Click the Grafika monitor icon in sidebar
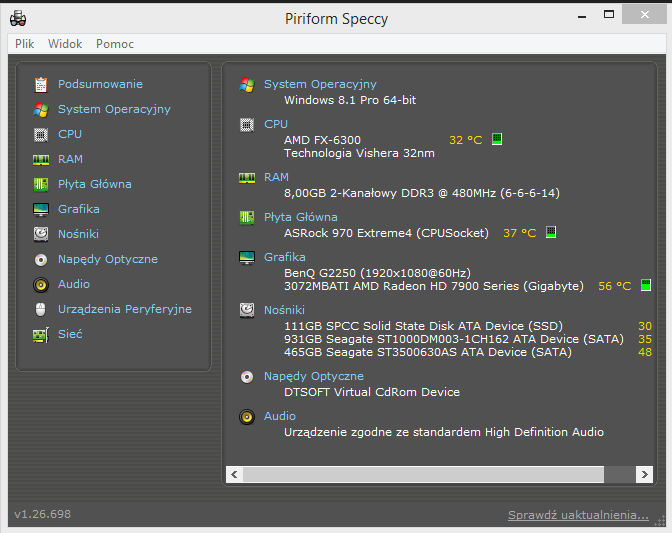This screenshot has height=533, width=672. 41,210
